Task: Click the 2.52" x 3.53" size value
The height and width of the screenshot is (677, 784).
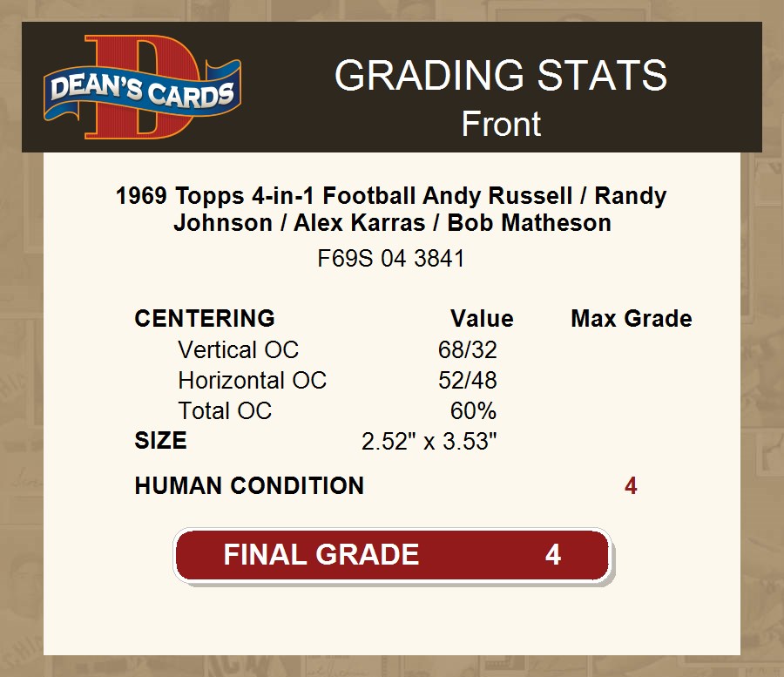Action: click(x=429, y=441)
